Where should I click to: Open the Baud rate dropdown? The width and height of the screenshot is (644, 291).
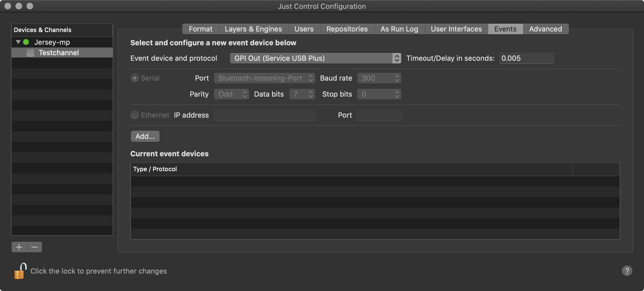[x=379, y=78]
